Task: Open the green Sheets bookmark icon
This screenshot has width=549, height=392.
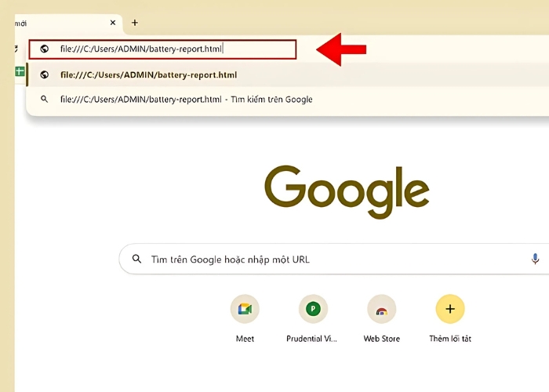Action: point(20,72)
